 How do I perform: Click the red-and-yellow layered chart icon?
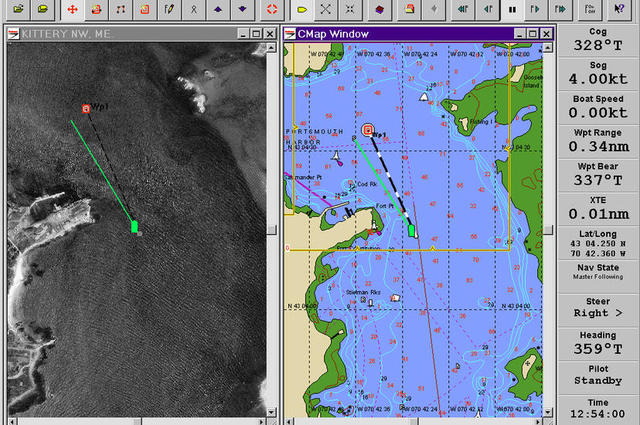(x=409, y=9)
